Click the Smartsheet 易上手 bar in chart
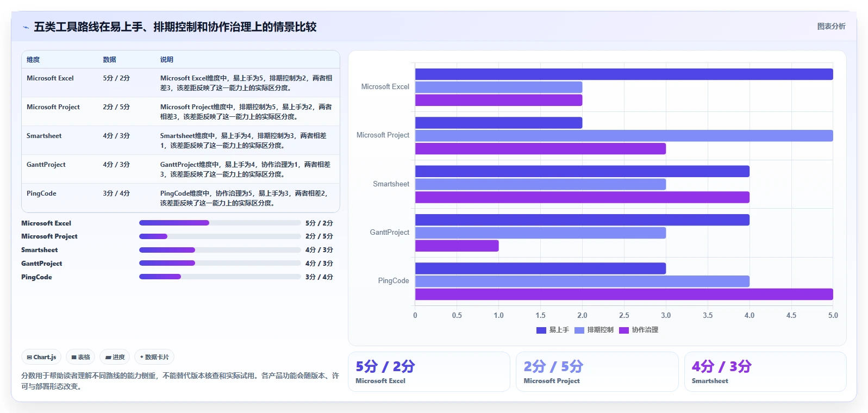Image resolution: width=868 pixels, height=413 pixels. click(x=582, y=172)
